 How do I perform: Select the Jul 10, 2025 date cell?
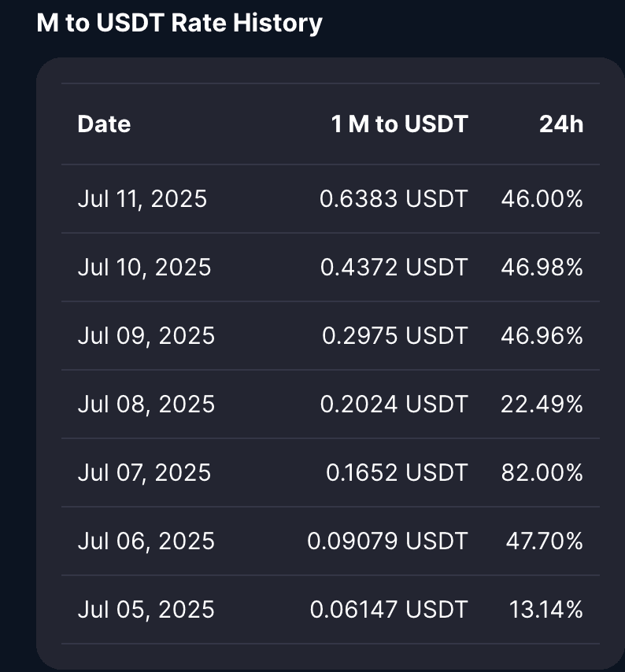144,268
